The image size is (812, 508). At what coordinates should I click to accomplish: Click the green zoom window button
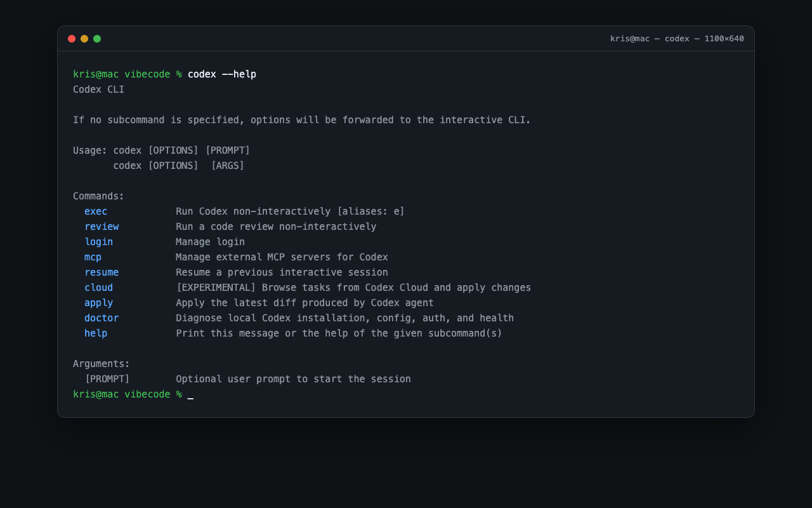coord(97,39)
